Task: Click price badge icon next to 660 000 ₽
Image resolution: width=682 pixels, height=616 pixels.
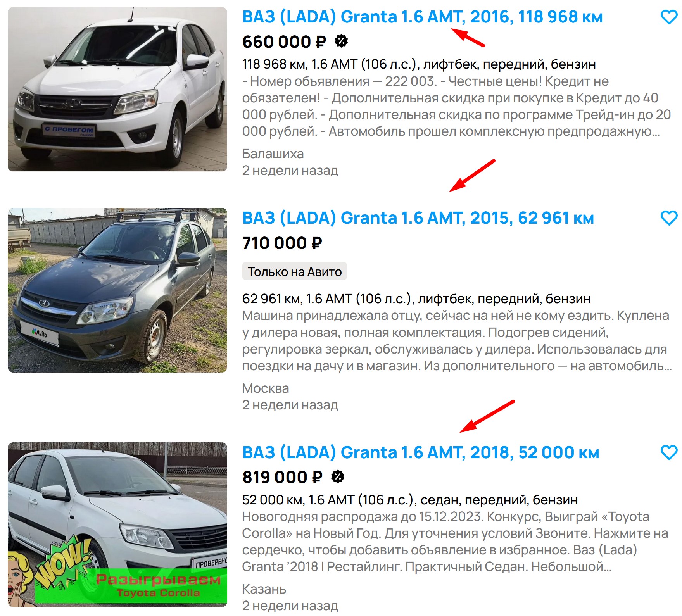Action: click(x=341, y=41)
